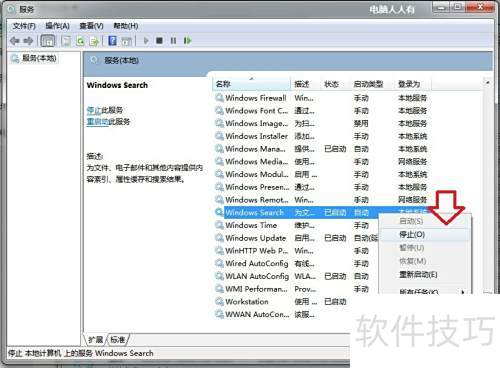
Task: Select the Workstation service row
Action: click(x=282, y=302)
